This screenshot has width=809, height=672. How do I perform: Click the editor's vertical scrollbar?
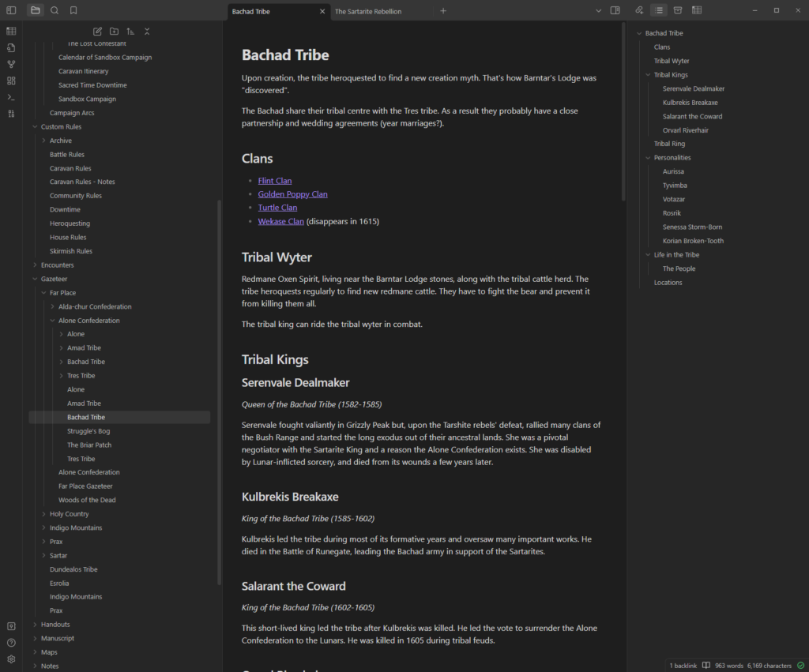tap(623, 112)
